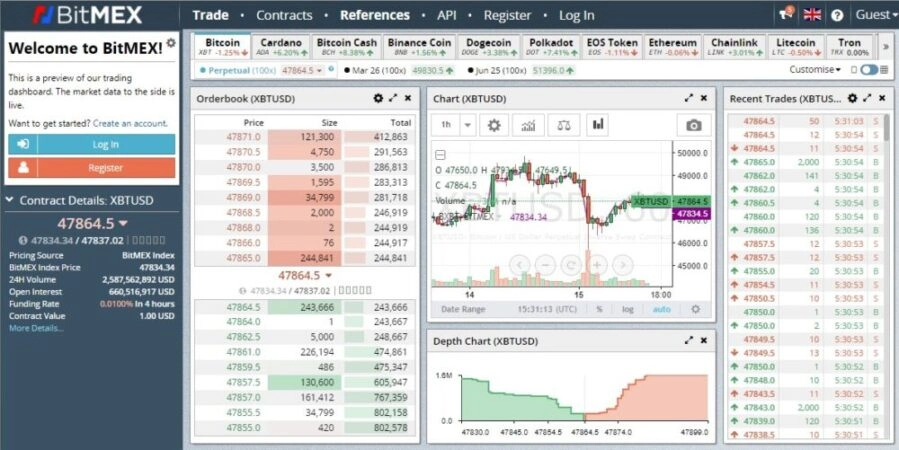Image resolution: width=899 pixels, height=450 pixels.
Task: Click the Recent Trades scrollbar
Action: tap(888, 127)
